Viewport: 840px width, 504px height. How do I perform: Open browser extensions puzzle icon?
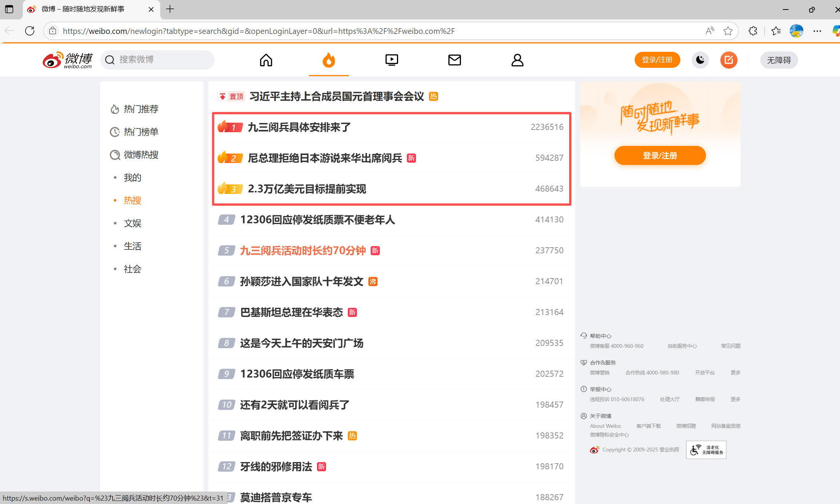tap(753, 31)
